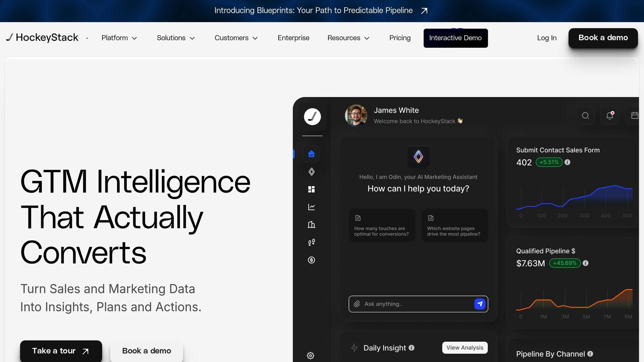Open the Odin diamond icon in sidebar
This screenshot has height=362, width=644.
coord(311,172)
